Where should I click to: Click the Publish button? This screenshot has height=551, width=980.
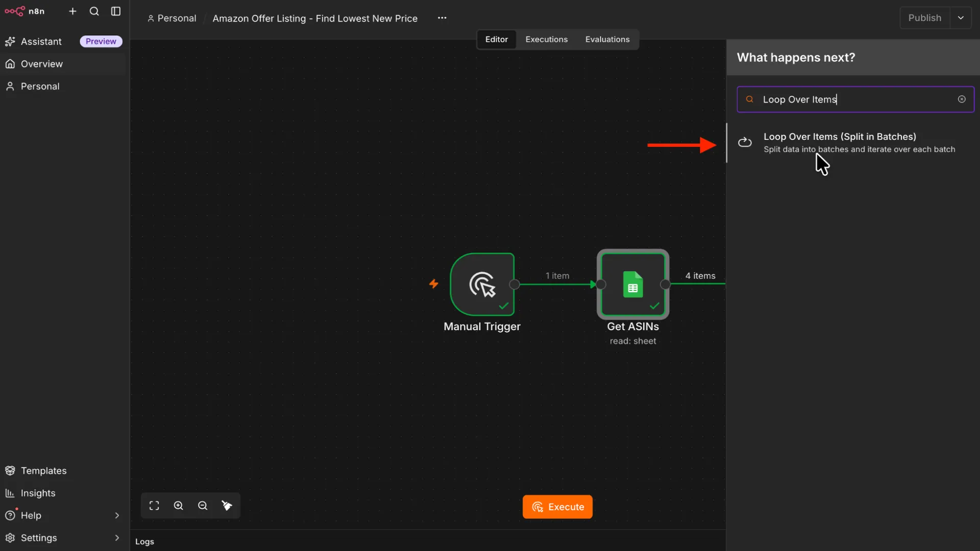click(924, 18)
